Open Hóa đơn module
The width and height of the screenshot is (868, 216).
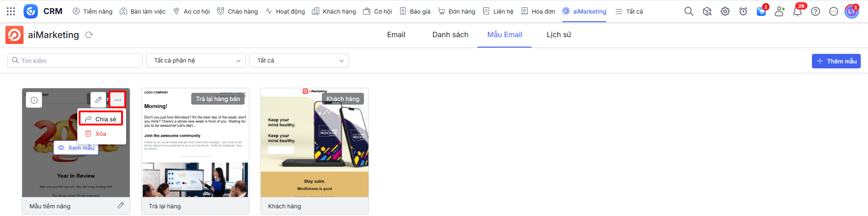(x=538, y=11)
